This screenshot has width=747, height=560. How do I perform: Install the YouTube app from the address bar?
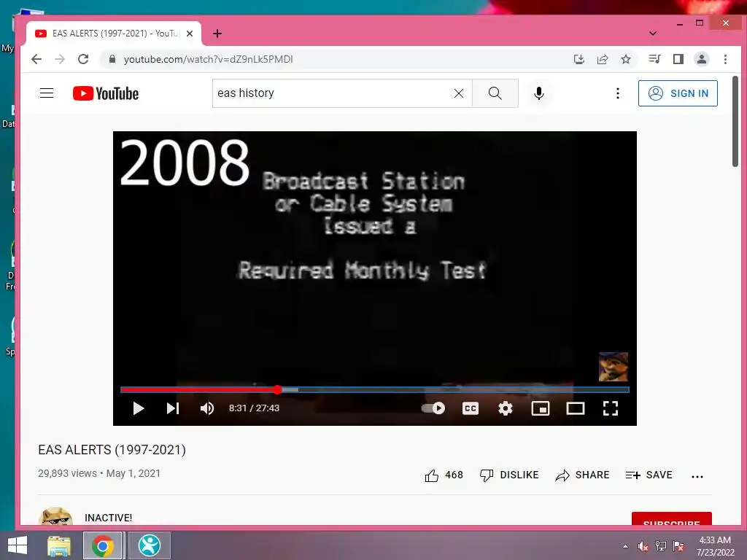[x=578, y=59]
